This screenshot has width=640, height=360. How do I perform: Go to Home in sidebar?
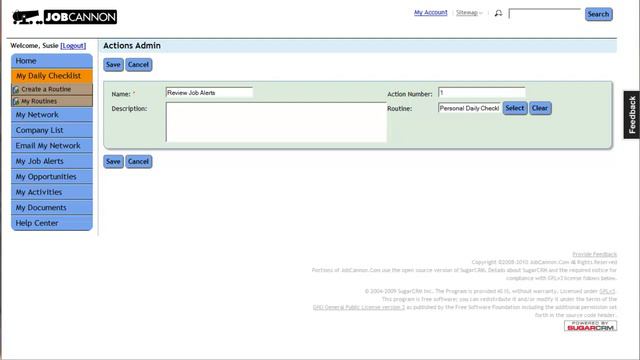pyautogui.click(x=52, y=61)
